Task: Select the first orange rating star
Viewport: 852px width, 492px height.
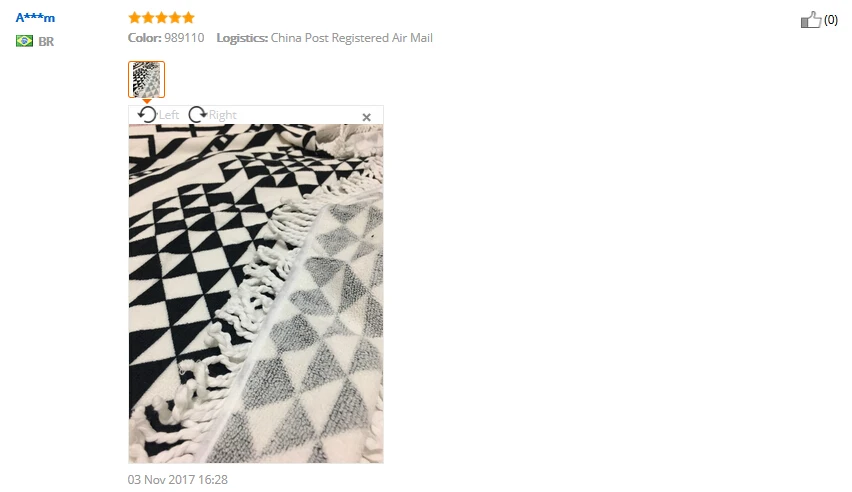Action: point(134,18)
